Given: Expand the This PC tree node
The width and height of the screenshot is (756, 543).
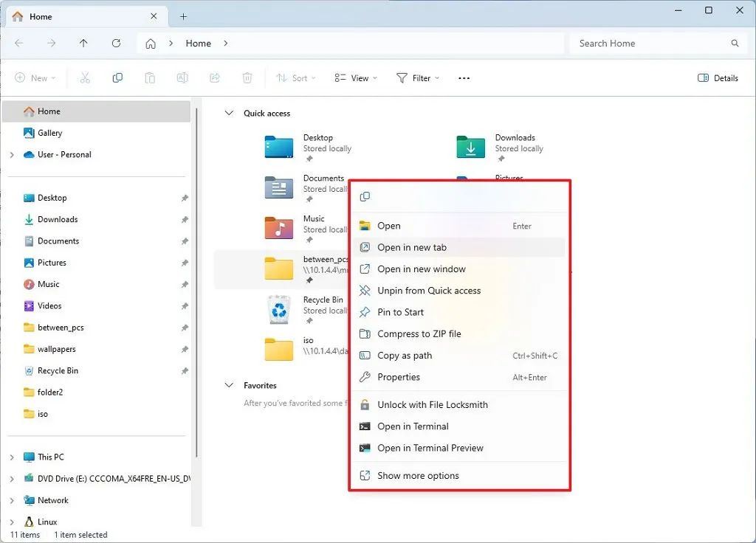Looking at the screenshot, I should point(12,457).
